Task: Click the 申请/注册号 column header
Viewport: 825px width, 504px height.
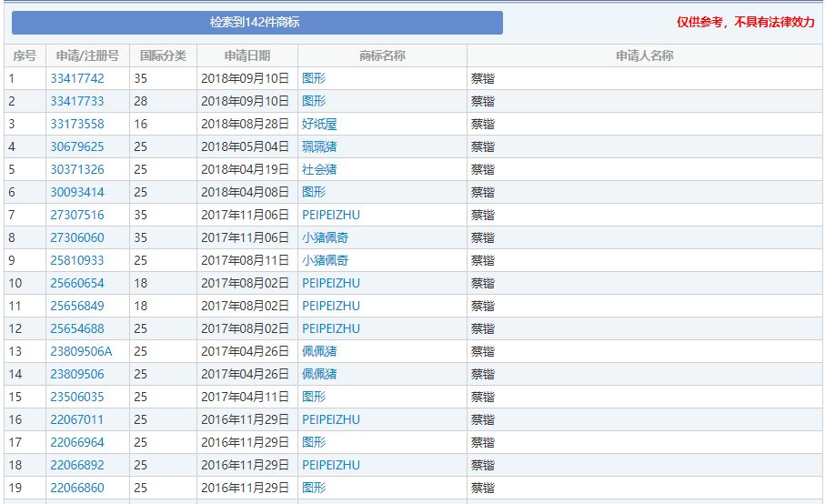Action: pos(87,55)
